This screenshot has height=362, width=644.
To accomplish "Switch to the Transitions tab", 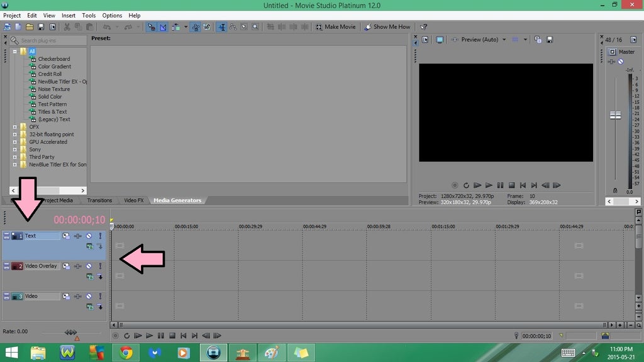I will (99, 200).
